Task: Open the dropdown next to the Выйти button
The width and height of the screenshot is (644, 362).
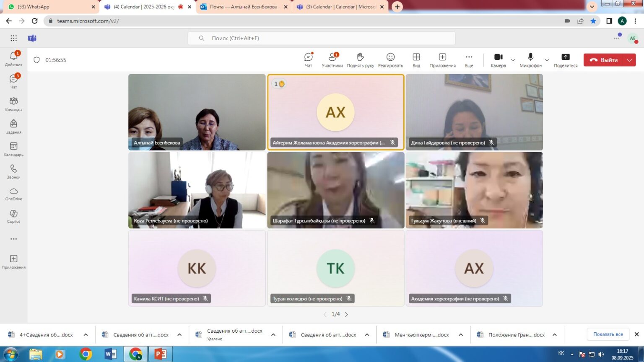Action: pos(629,60)
